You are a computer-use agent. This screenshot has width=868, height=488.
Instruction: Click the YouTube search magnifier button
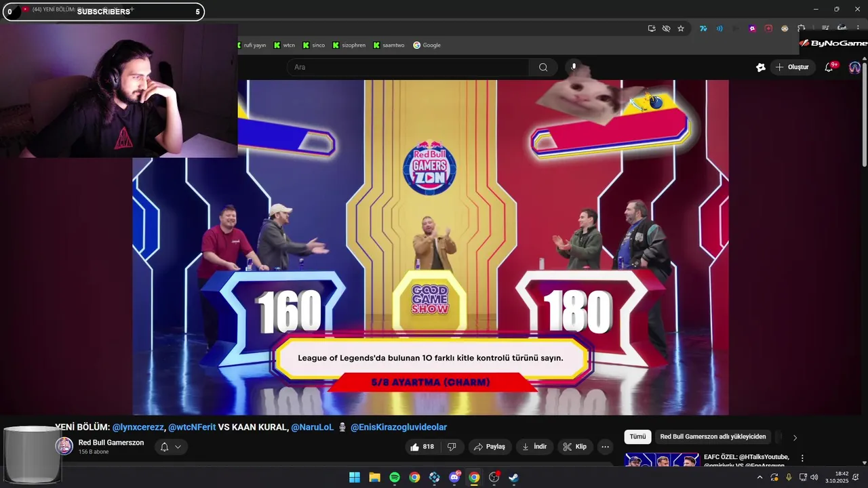tap(543, 67)
